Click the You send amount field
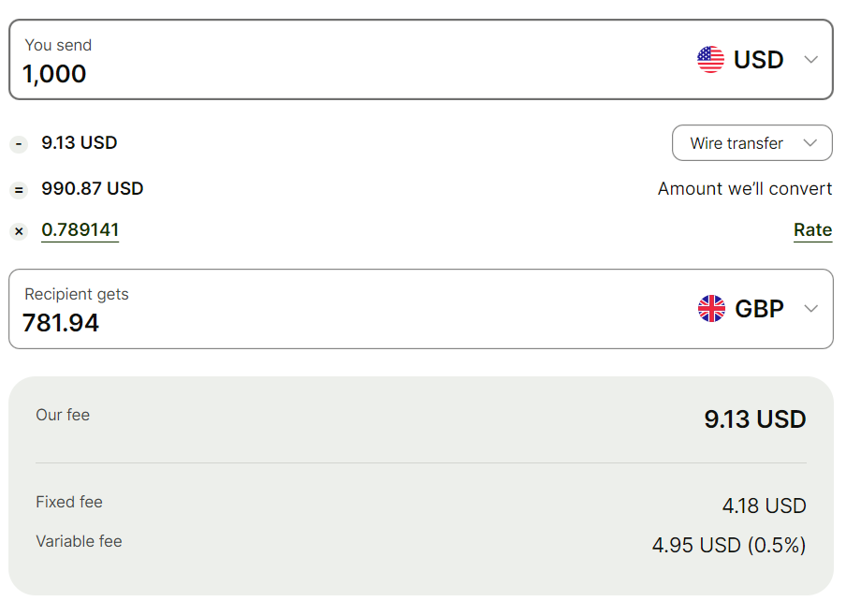Image resolution: width=846 pixels, height=616 pixels. [281, 73]
